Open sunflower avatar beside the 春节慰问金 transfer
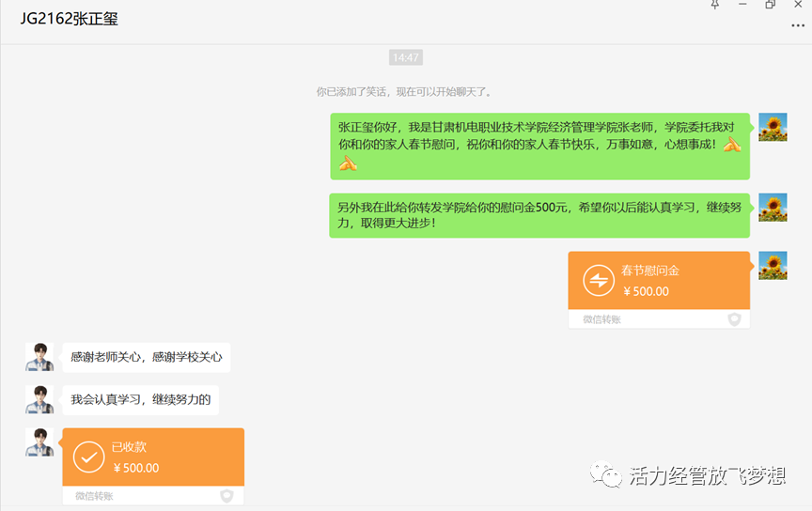This screenshot has width=812, height=511. pyautogui.click(x=773, y=266)
